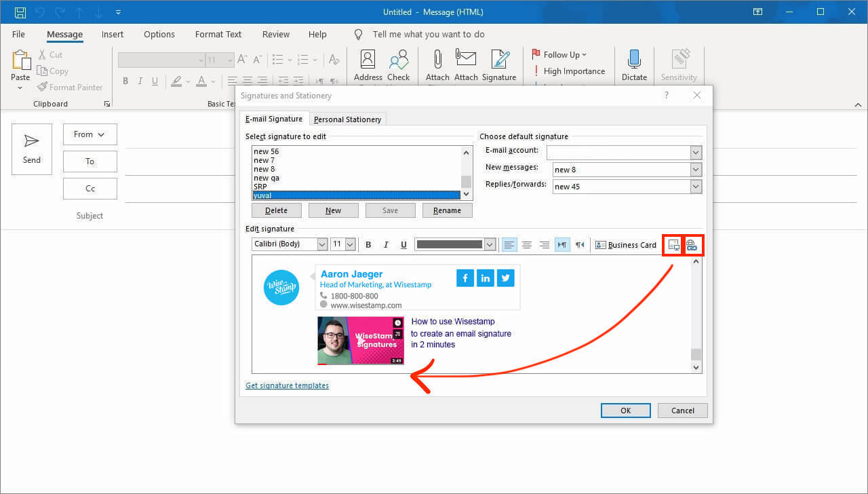Rename the selected signature
Screen dimensions: 868x494
coord(447,210)
